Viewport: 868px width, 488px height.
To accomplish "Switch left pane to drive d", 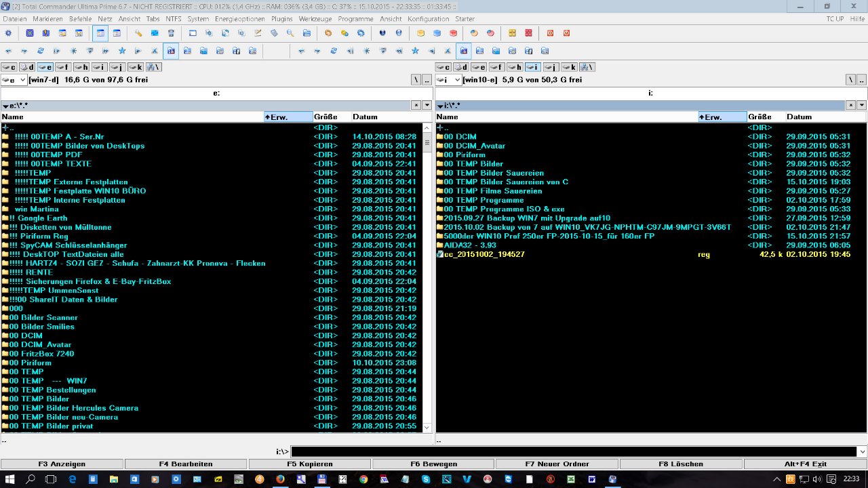I will (27, 67).
